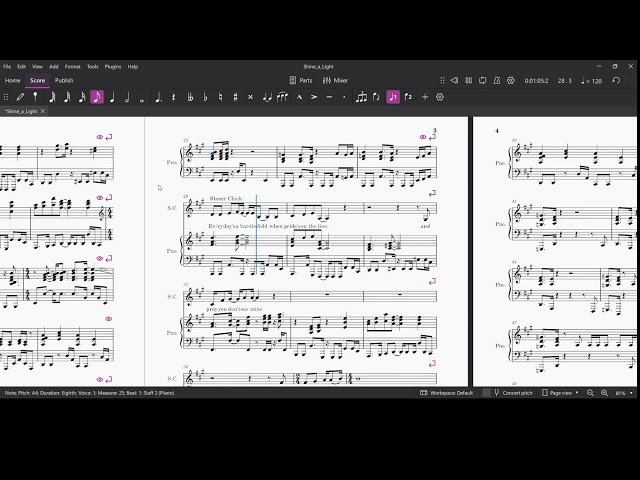Image resolution: width=640 pixels, height=480 pixels.
Task: Add staccato articulation
Action: pos(344,97)
